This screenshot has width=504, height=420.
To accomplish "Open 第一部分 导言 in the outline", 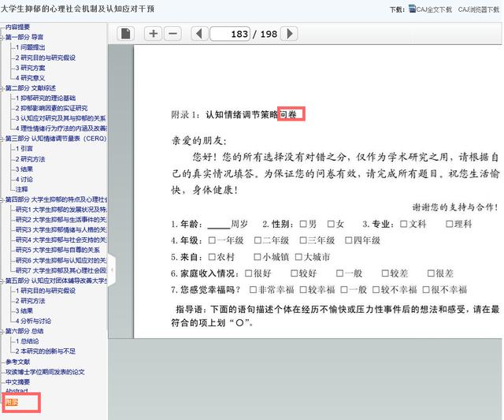I will pyautogui.click(x=24, y=37).
